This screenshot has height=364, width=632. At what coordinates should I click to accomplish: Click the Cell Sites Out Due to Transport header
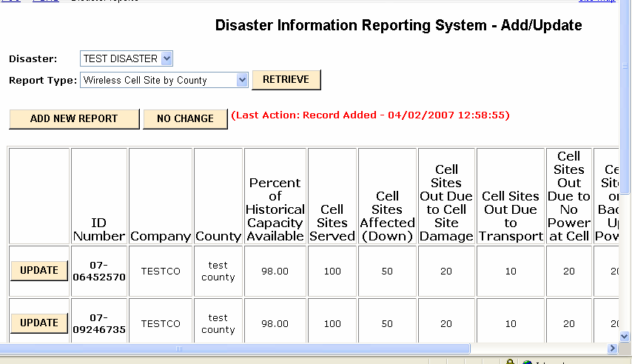click(511, 216)
